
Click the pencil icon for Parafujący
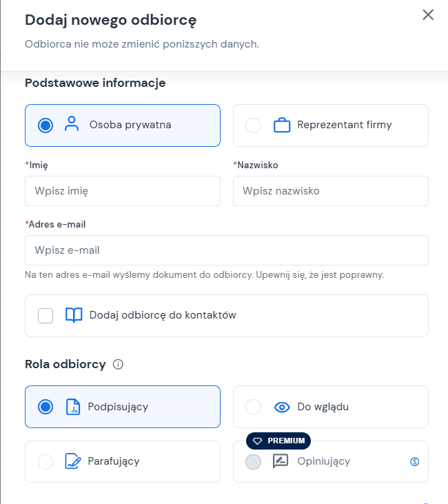pyautogui.click(x=73, y=461)
